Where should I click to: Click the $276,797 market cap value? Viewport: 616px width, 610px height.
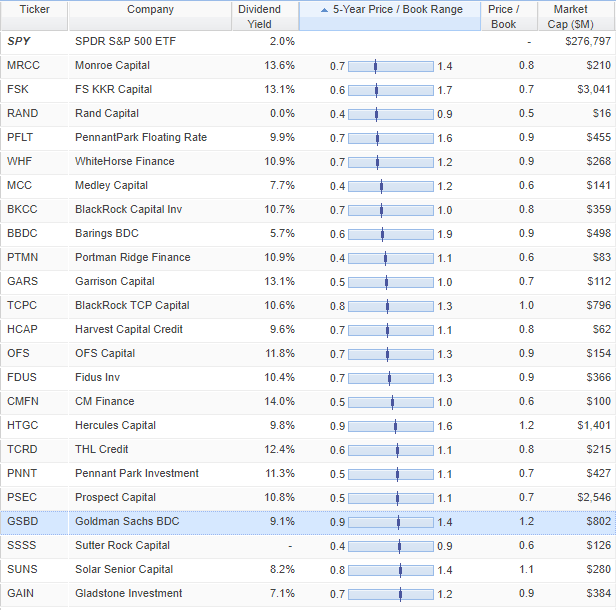588,41
